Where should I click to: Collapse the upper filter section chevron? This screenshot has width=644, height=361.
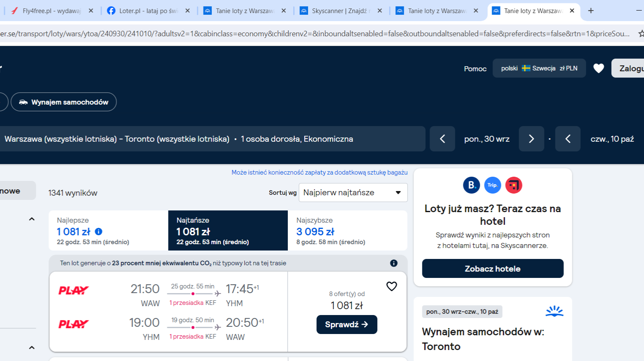(x=32, y=219)
